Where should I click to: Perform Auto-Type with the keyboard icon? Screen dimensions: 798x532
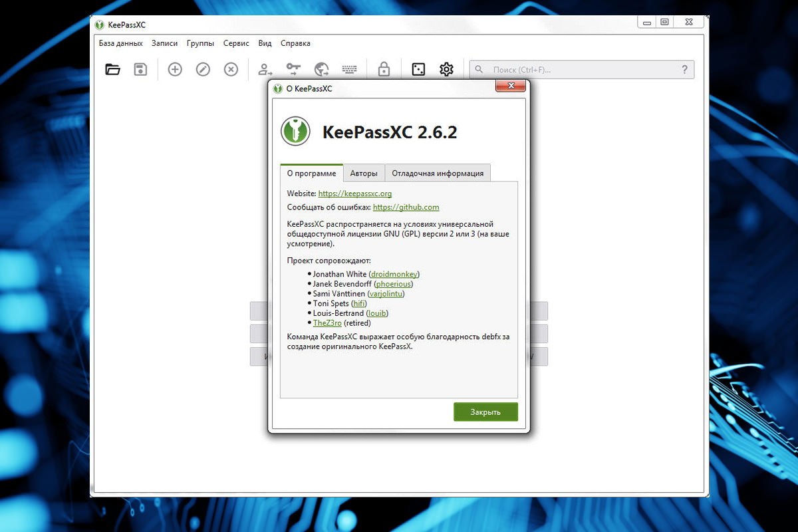(x=349, y=69)
